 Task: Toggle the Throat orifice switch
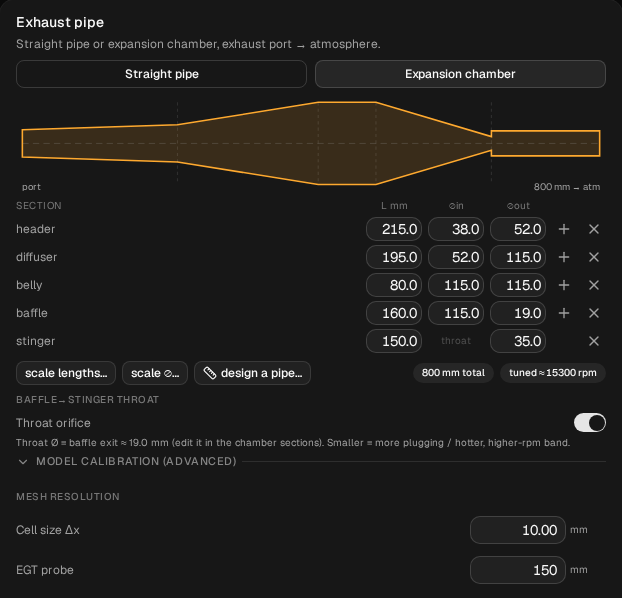click(589, 423)
